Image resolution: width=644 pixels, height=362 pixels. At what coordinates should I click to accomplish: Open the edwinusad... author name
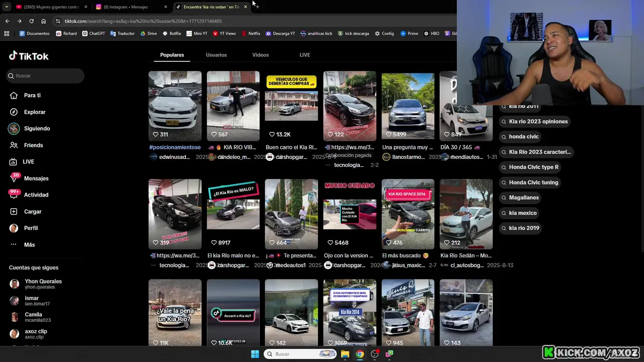(x=175, y=157)
